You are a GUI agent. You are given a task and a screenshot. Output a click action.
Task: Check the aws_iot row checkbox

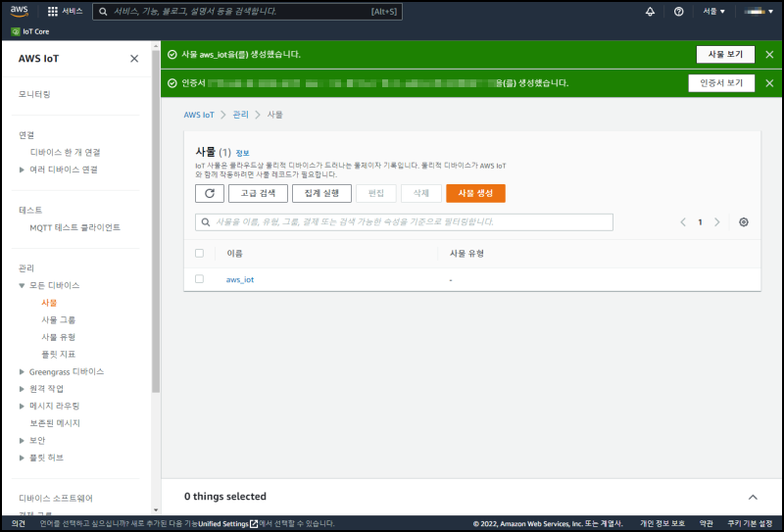200,279
